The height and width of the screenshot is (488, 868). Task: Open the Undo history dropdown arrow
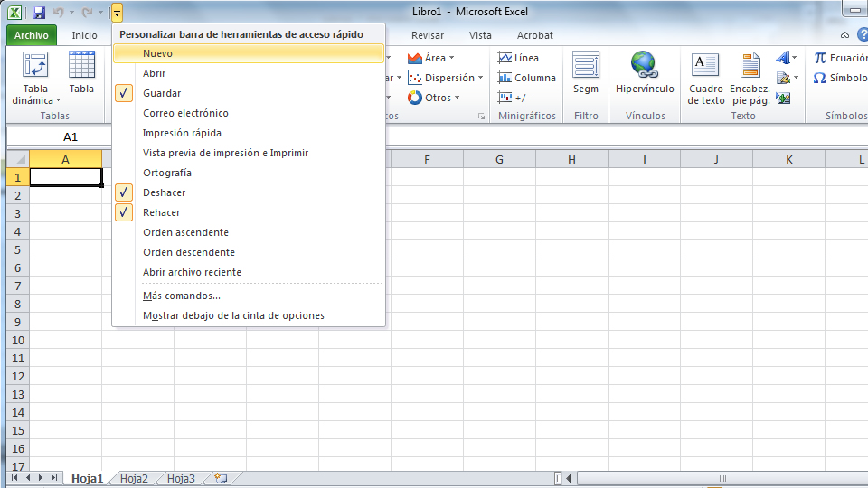71,12
